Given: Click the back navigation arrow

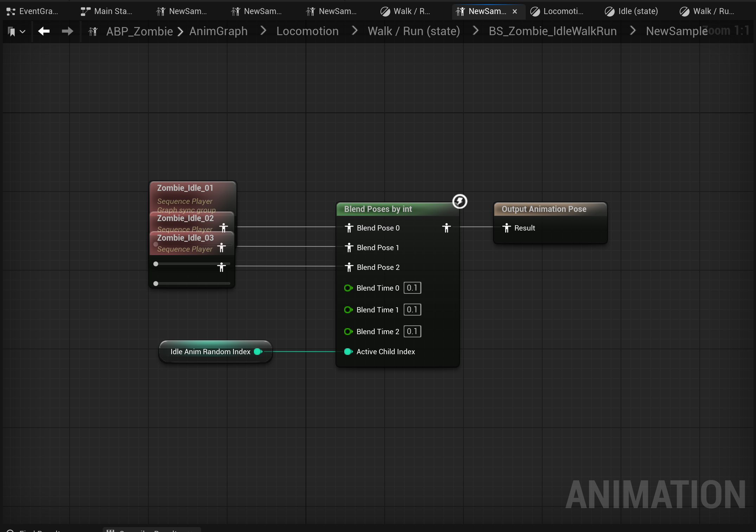Looking at the screenshot, I should click(44, 31).
